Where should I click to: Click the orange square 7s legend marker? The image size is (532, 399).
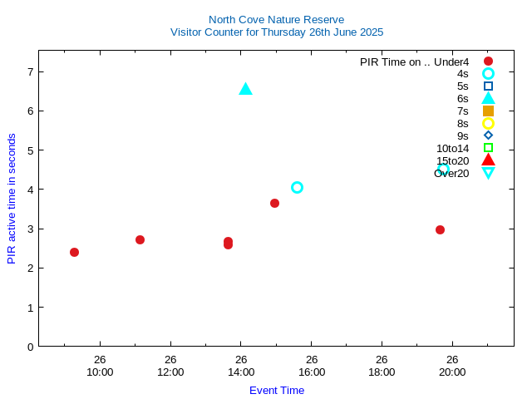point(488,111)
